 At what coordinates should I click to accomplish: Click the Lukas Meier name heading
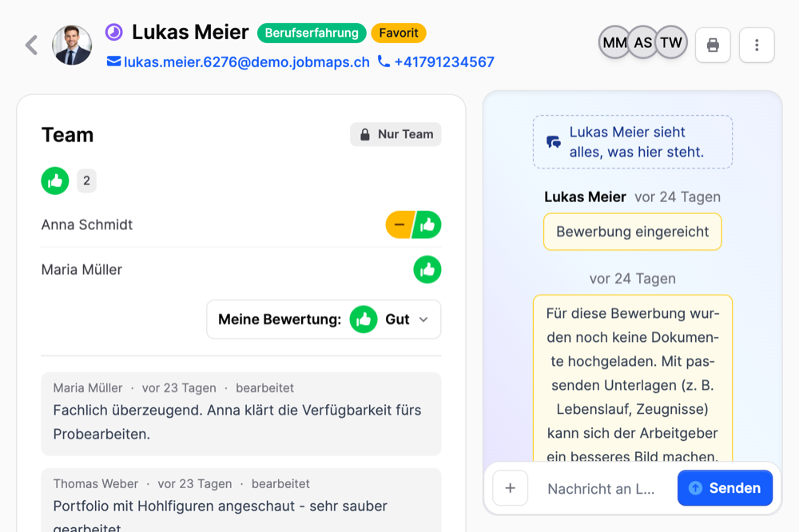tap(190, 32)
